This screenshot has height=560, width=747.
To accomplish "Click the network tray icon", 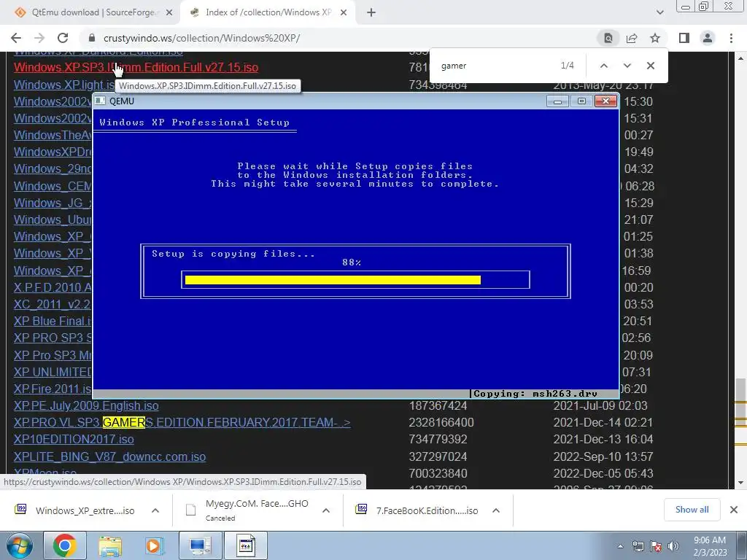I will [638, 546].
